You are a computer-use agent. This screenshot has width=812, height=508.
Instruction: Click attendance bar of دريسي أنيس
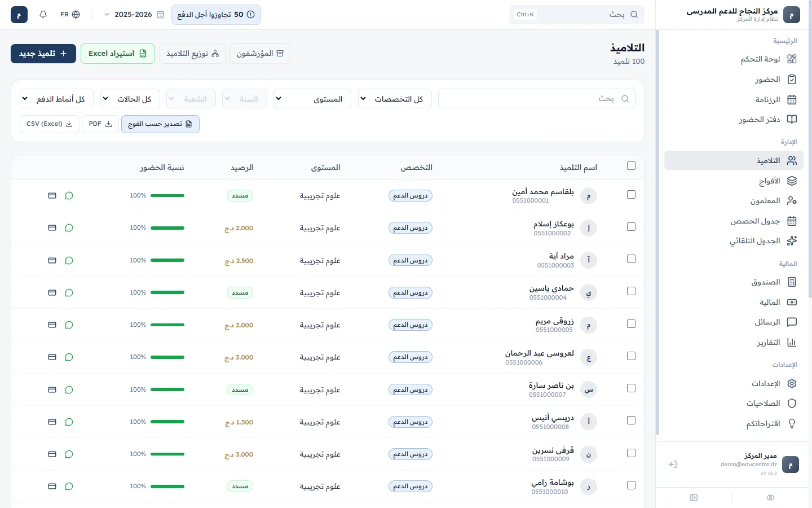pos(167,422)
